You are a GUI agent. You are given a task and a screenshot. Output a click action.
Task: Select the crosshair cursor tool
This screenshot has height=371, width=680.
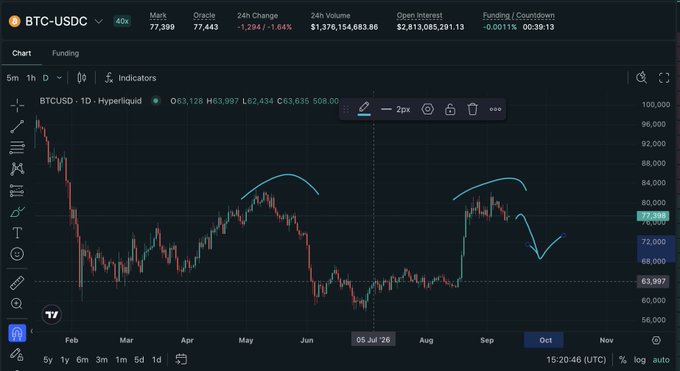pyautogui.click(x=17, y=105)
